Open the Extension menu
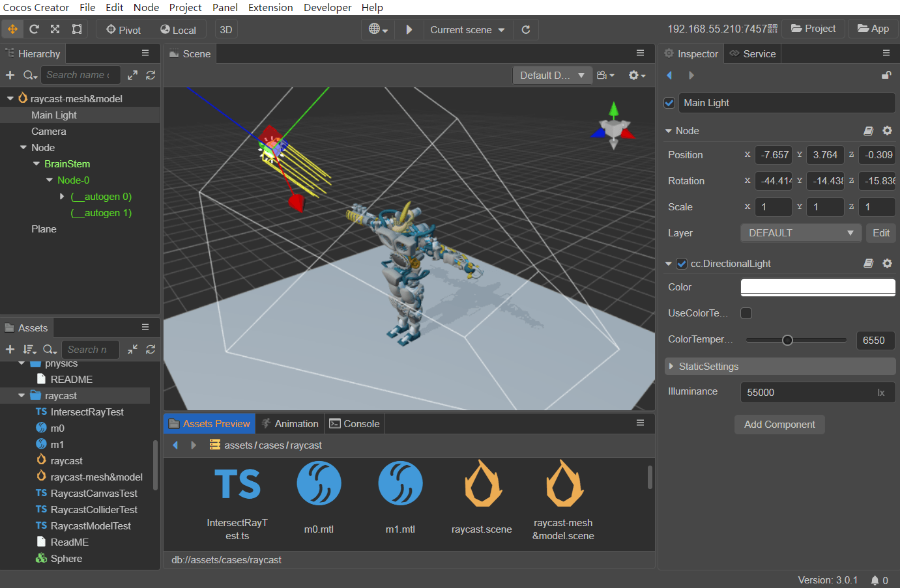Viewport: 900px width, 588px height. (270, 8)
